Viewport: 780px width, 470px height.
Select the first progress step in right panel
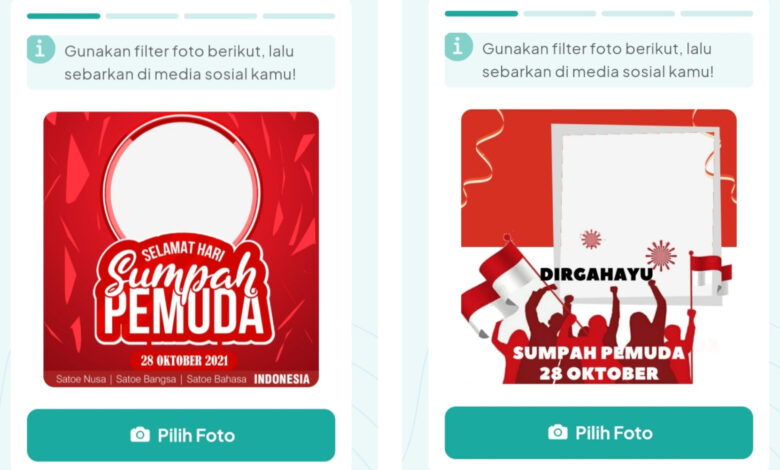tap(481, 13)
